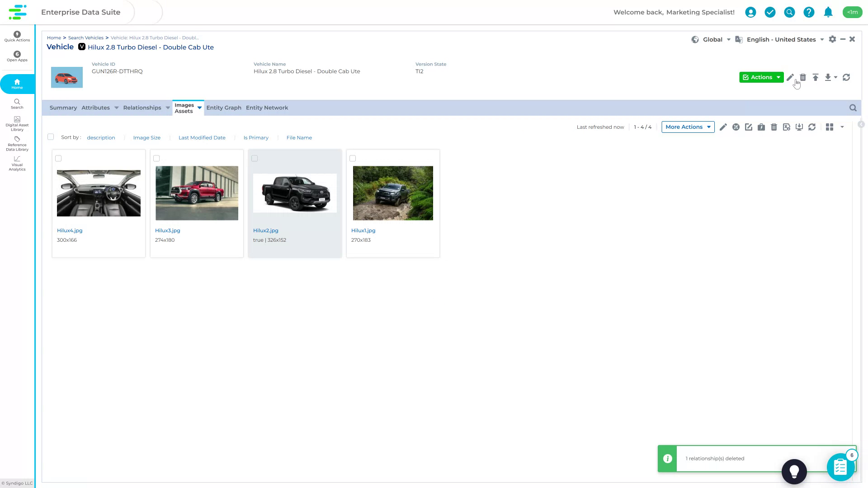The height and width of the screenshot is (488, 868).
Task: Open the Relationships tab dropdown arrow
Action: [x=167, y=108]
